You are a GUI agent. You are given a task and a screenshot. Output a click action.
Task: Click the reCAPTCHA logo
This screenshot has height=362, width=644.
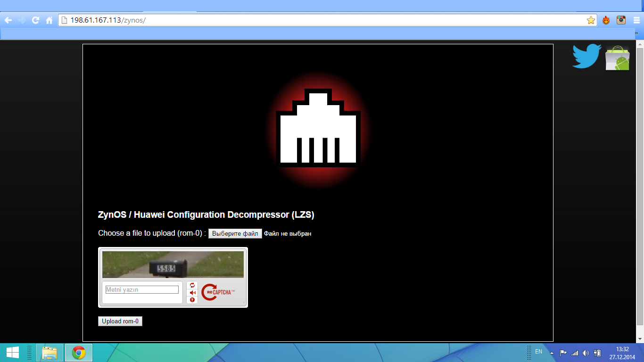click(x=218, y=292)
